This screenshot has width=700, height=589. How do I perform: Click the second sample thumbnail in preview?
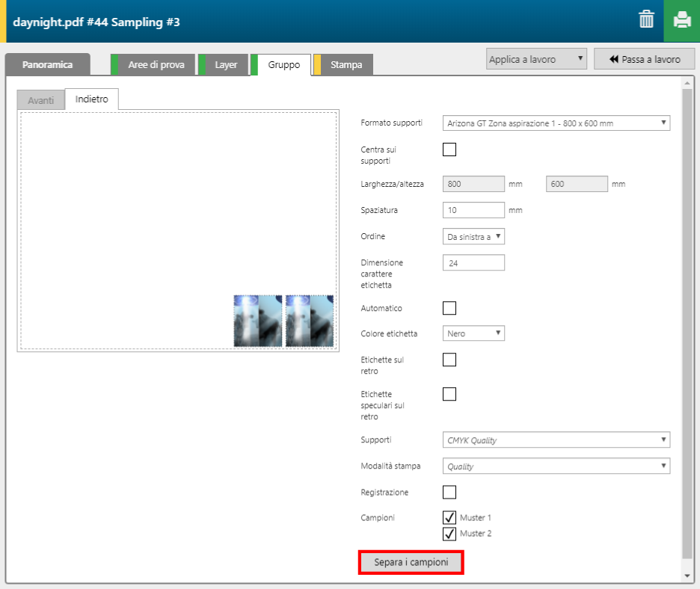(310, 321)
